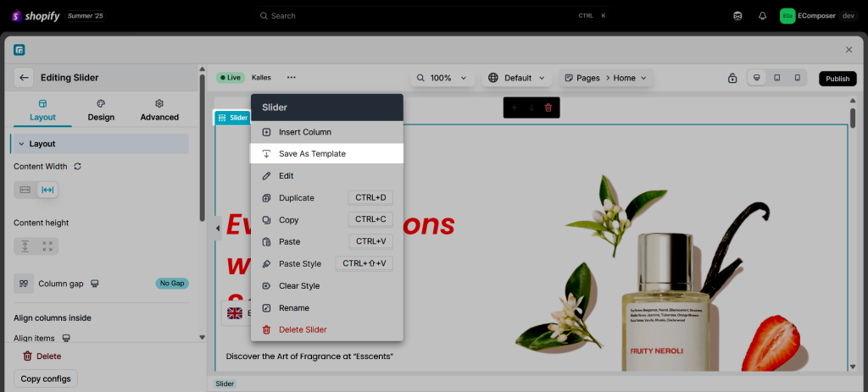This screenshot has width=868, height=392.
Task: Click the canvas vertical scrollbar thumb
Action: click(x=853, y=118)
